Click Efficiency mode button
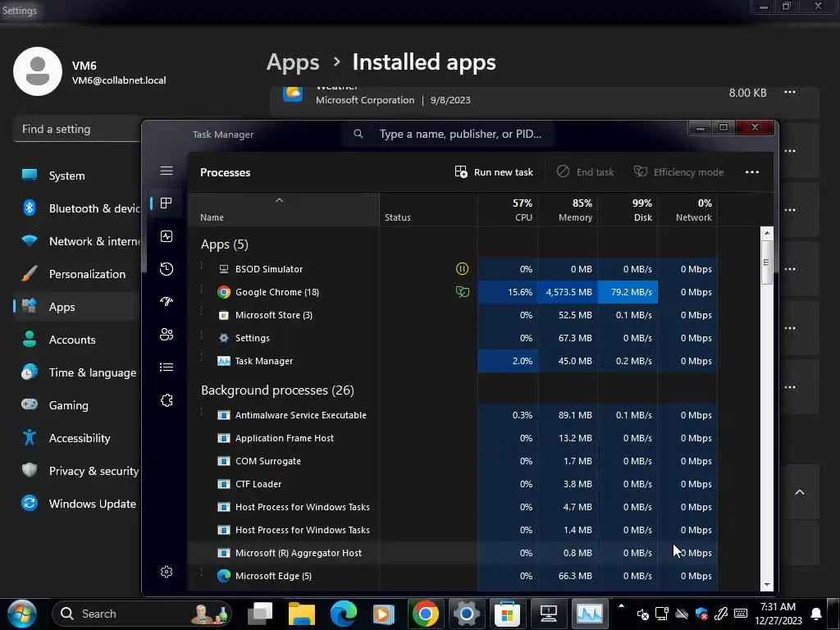This screenshot has height=630, width=840. tap(678, 172)
